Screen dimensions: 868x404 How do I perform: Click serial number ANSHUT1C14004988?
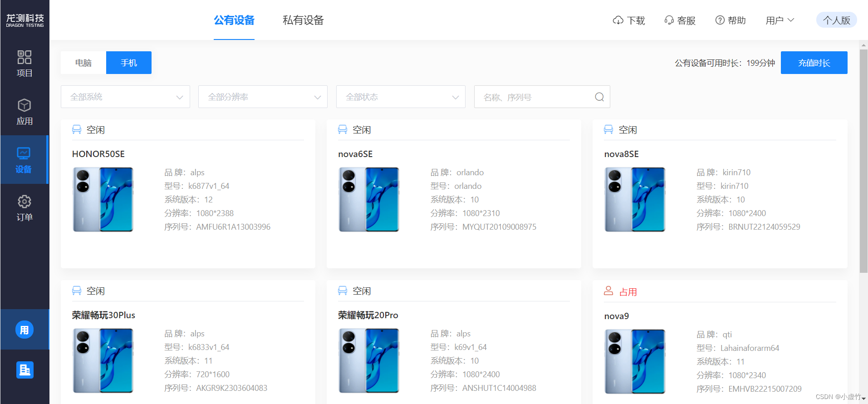click(x=499, y=388)
